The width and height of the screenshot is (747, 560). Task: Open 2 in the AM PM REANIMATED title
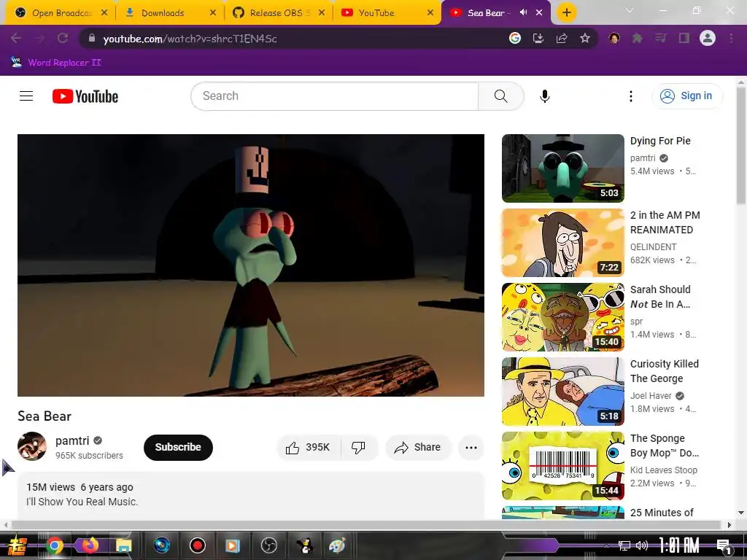pos(665,222)
